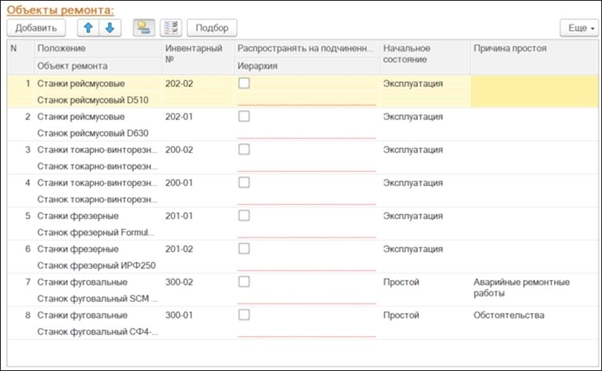Tick the checkbox in row 202-02
The image size is (602, 371).
point(244,83)
